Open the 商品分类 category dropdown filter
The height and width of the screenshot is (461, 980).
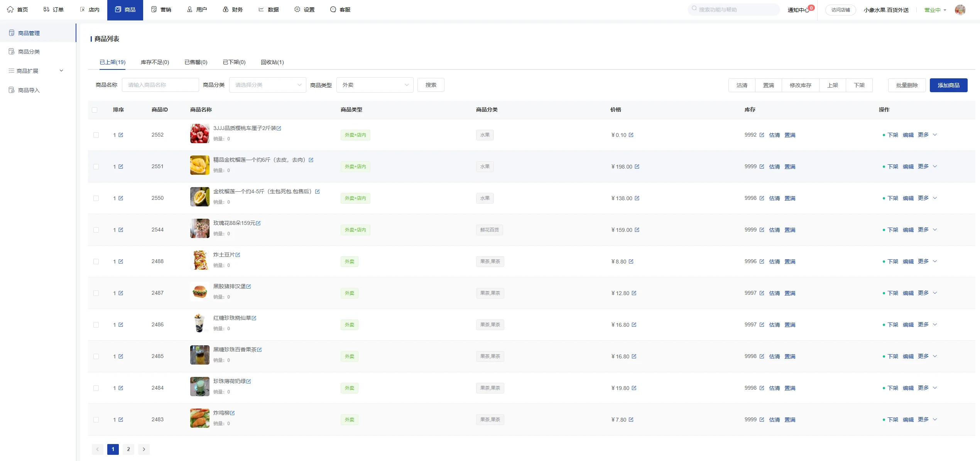(x=267, y=85)
